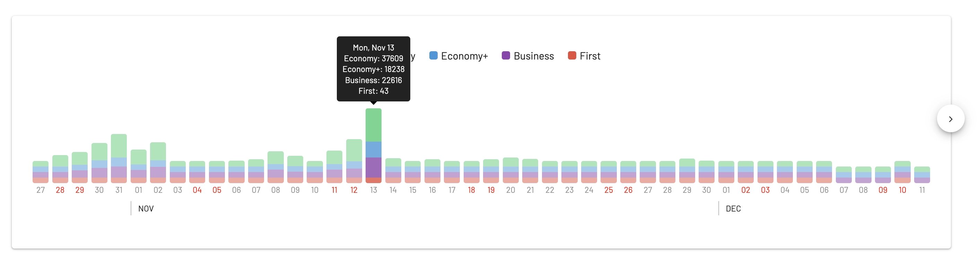Select the highlighted Nov 13 bar
The height and width of the screenshot is (270, 980).
373,146
